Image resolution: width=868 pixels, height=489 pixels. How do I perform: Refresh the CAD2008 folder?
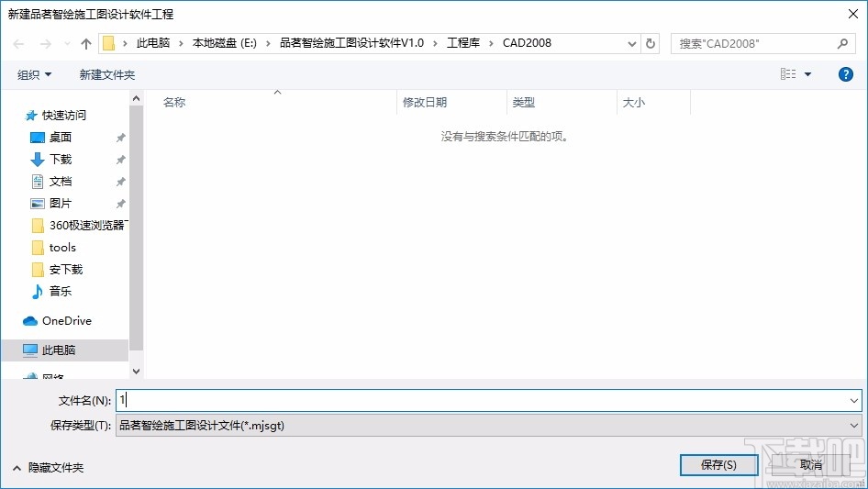(x=651, y=43)
